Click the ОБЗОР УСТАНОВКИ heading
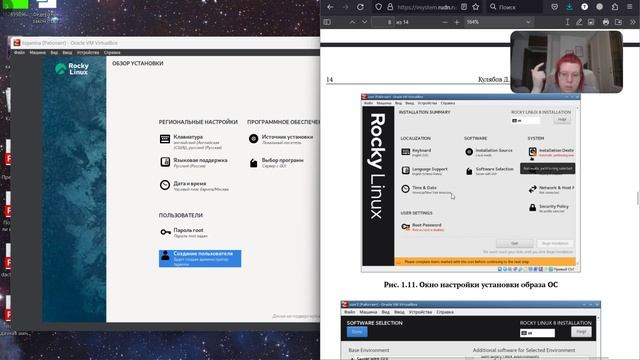 tap(138, 63)
